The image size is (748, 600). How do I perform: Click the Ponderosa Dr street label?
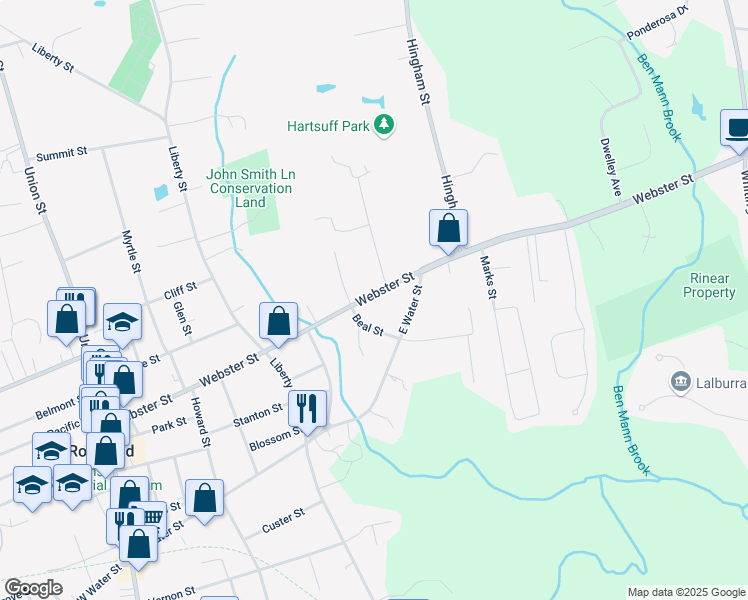click(x=658, y=22)
